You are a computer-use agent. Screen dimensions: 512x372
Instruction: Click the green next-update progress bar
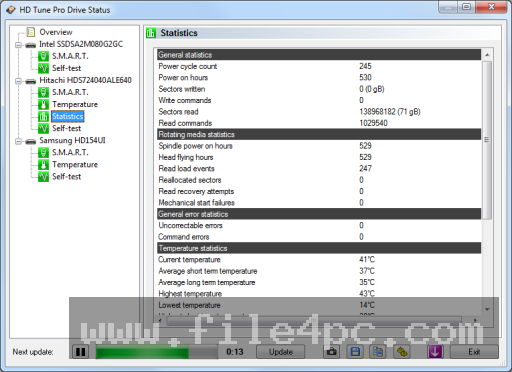[157, 352]
